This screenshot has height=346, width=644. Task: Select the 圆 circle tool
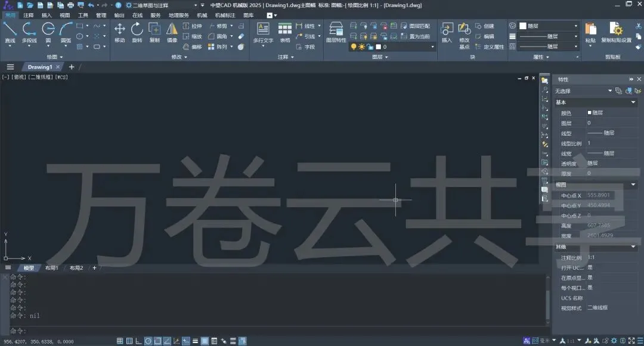(x=48, y=33)
